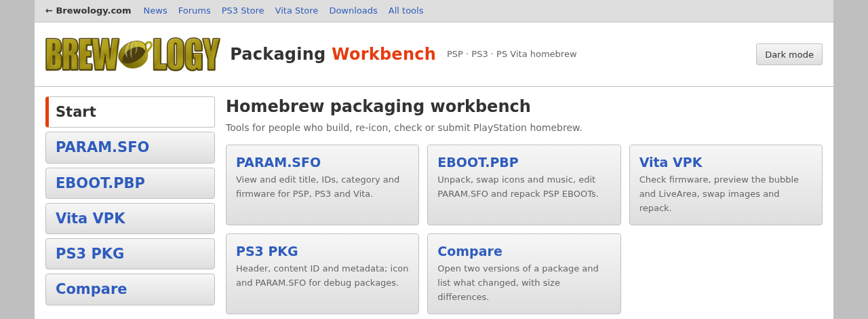Click the 'Tools for people who build' description
This screenshot has width=868, height=319.
pos(404,128)
